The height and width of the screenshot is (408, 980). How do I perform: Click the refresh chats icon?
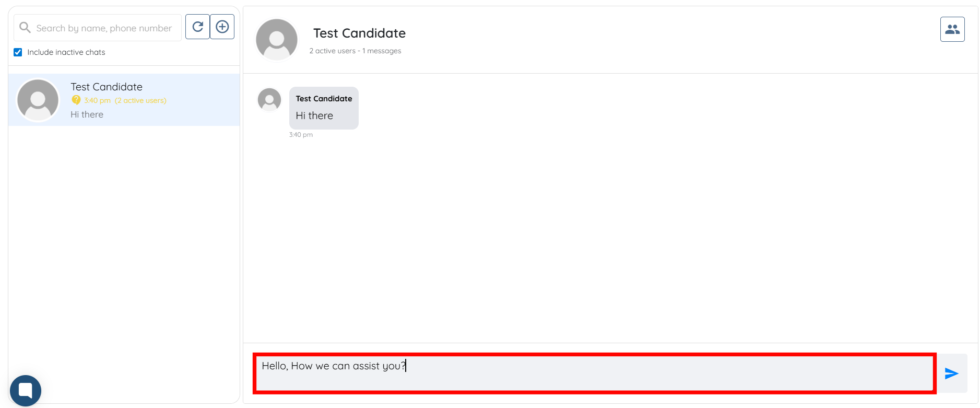pos(197,27)
